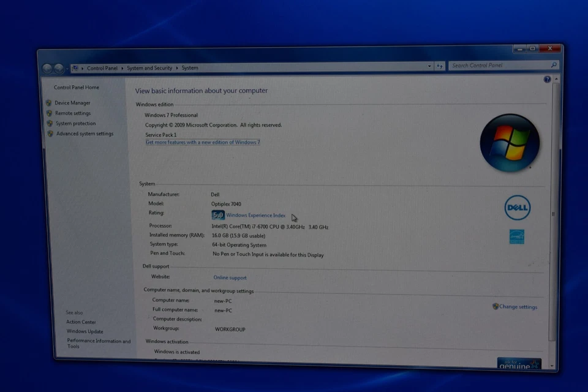Viewport: 588px width, 392px height.
Task: Select System and Security in breadcrumb path
Action: coord(149,68)
